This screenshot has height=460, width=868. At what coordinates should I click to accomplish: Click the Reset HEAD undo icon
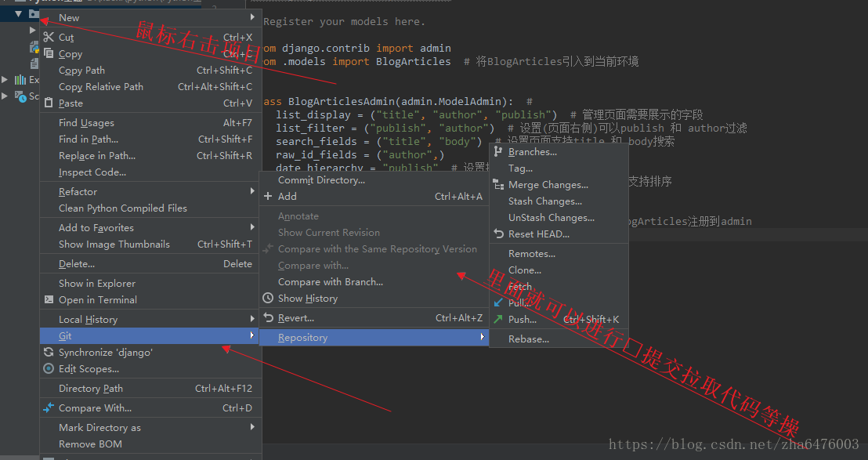tap(498, 234)
